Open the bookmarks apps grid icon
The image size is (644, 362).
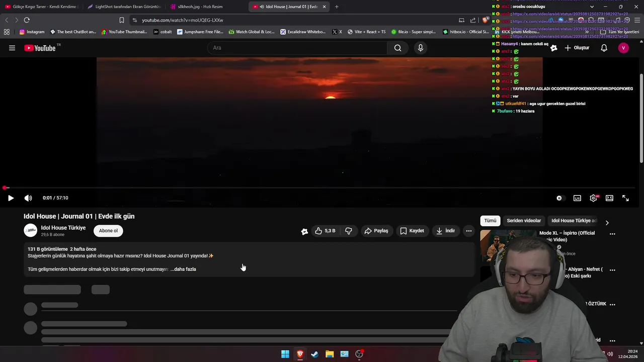[x=7, y=32]
